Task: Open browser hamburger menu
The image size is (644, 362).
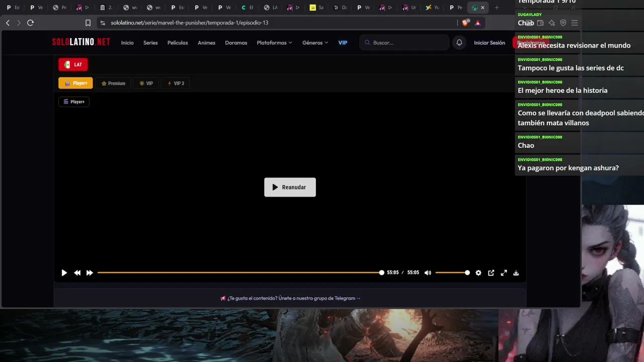Action: click(x=574, y=23)
